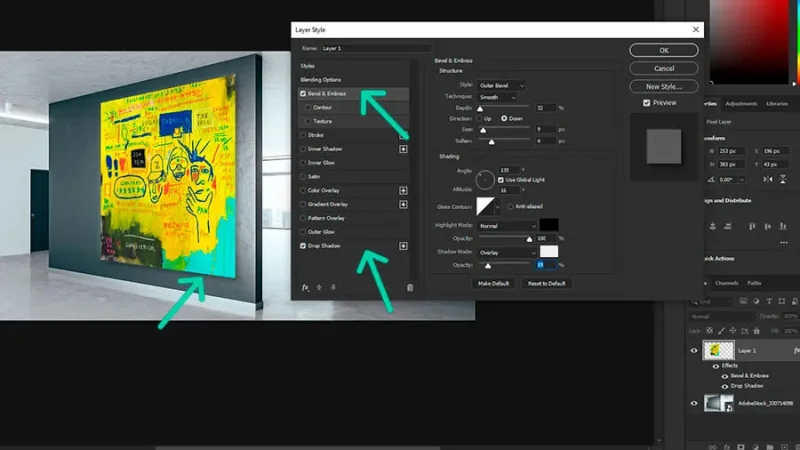Open more align options ellipsis
Viewport: 800px width, 450px height.
click(784, 243)
